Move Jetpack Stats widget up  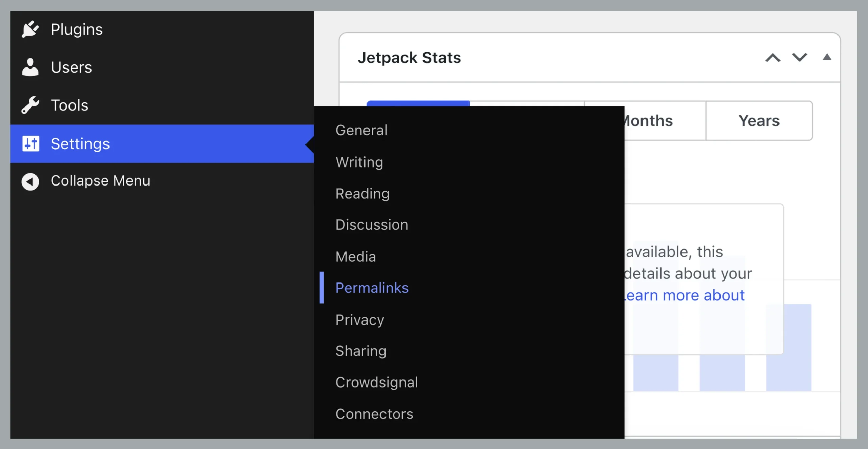773,58
